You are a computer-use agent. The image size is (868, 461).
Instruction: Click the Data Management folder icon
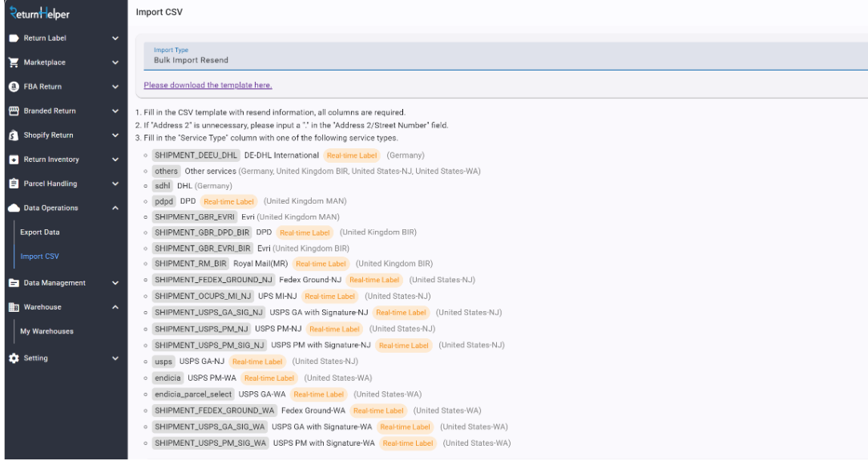(14, 283)
